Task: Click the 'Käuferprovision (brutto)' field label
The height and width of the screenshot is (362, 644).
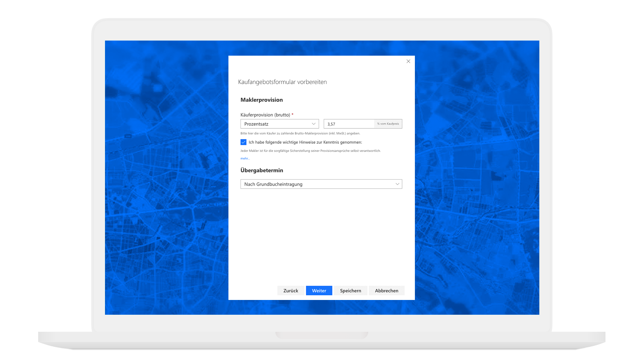Action: click(x=265, y=115)
